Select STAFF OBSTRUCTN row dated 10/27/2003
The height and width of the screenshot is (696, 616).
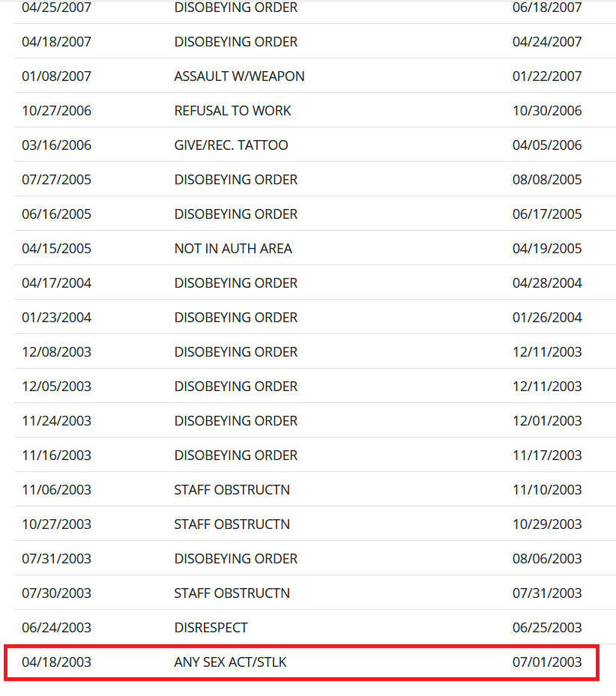coord(315,524)
